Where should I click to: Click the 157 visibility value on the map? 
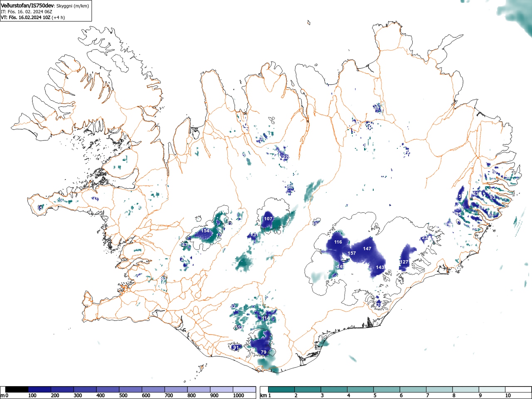(352, 253)
